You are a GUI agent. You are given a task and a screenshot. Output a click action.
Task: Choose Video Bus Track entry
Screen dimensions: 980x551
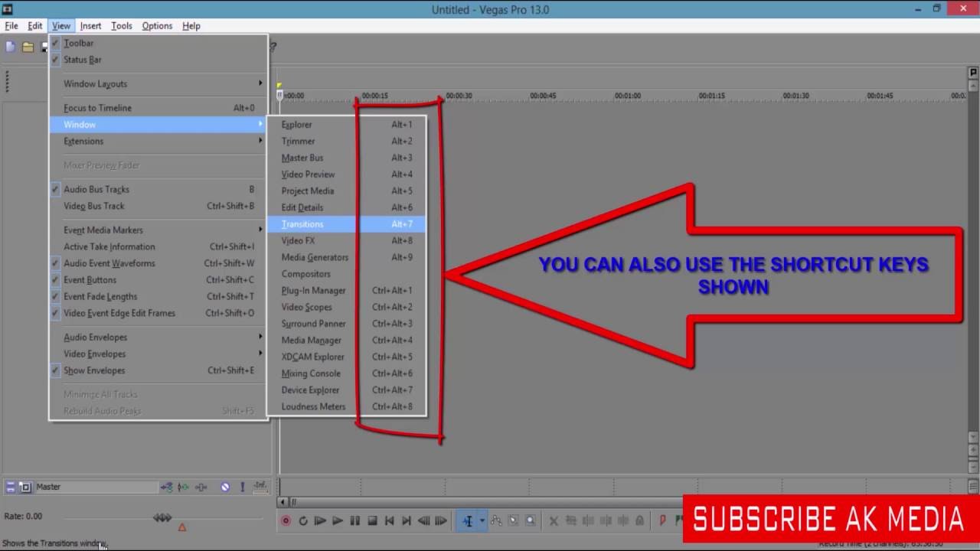pyautogui.click(x=158, y=206)
